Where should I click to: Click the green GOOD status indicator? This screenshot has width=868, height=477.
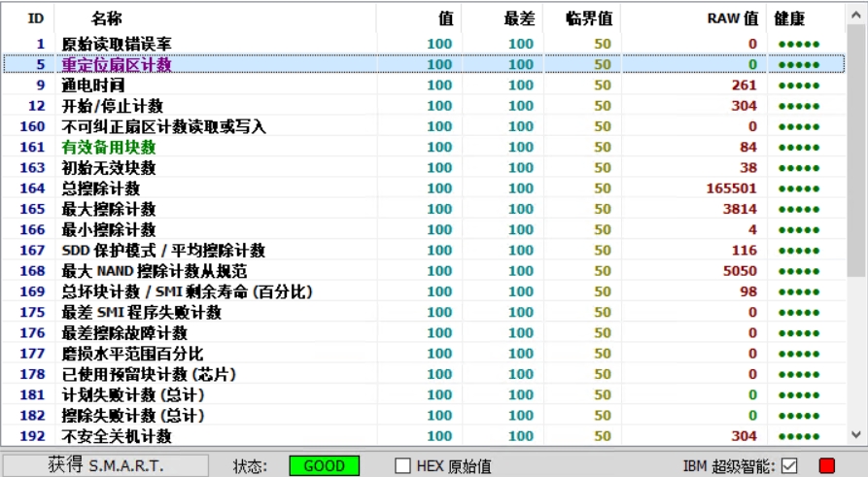pos(324,465)
